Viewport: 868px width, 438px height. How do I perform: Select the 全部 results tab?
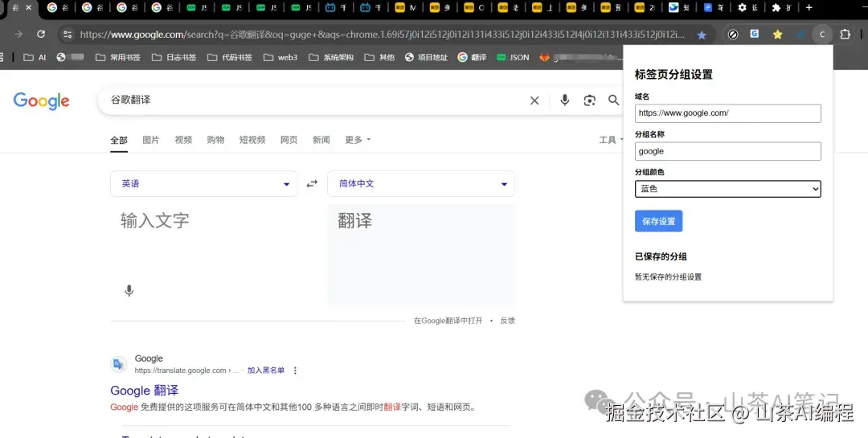pos(118,140)
